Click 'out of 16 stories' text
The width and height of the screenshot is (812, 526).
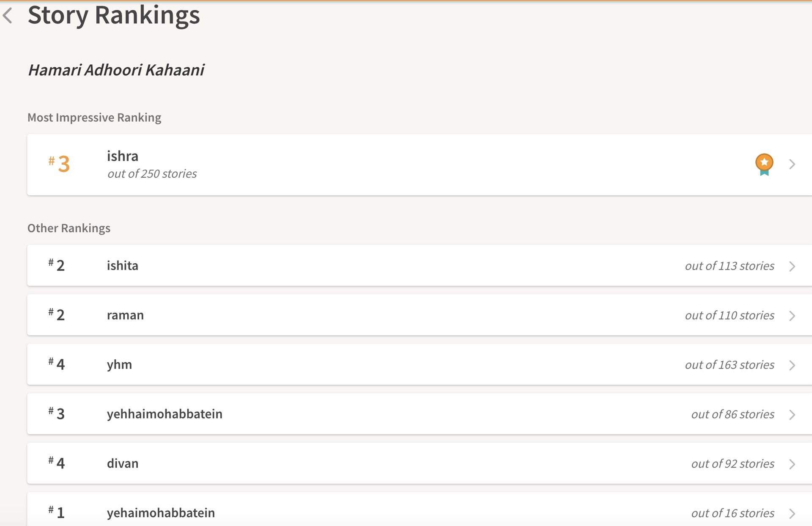[x=732, y=514]
